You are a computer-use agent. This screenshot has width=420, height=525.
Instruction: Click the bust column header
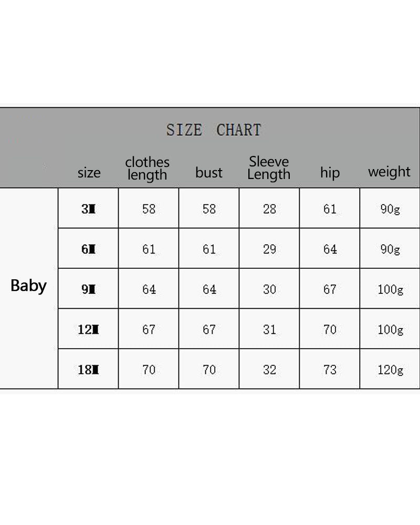[x=209, y=173]
